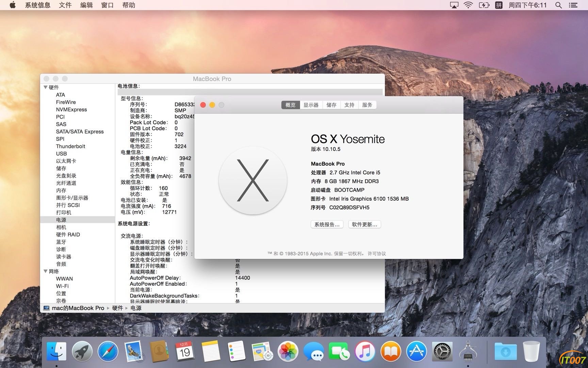The image size is (588, 368).
Task: Open the Trash in the Dock
Action: pyautogui.click(x=531, y=351)
